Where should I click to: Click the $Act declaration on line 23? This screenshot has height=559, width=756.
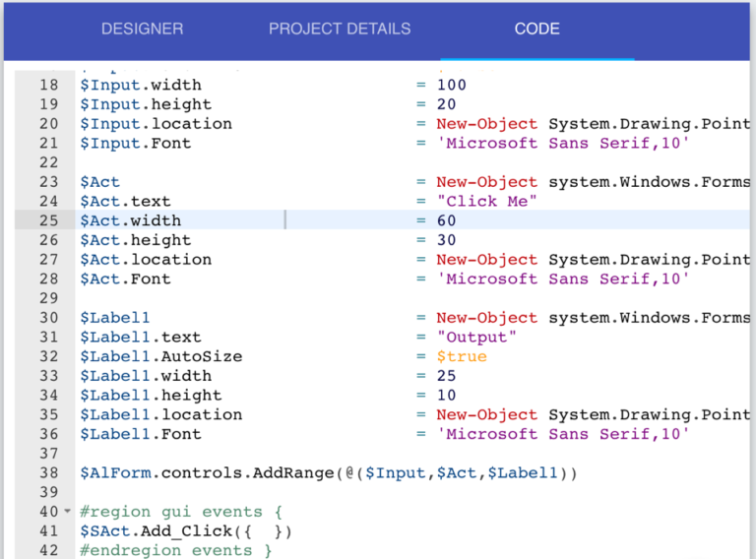point(99,182)
